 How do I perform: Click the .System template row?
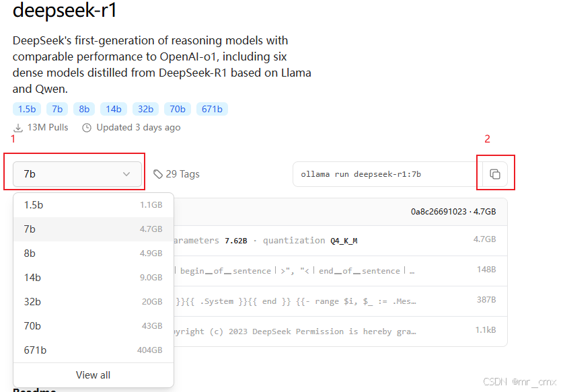click(340, 301)
